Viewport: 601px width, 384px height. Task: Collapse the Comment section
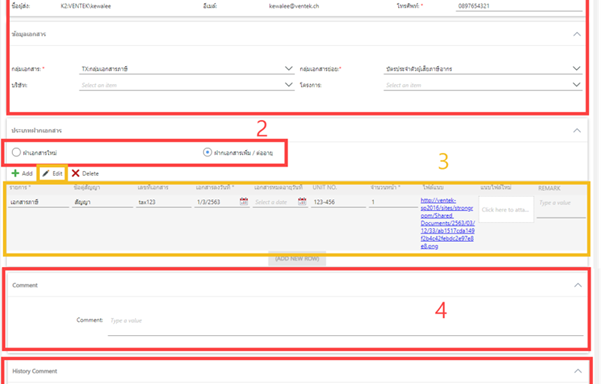coord(578,285)
